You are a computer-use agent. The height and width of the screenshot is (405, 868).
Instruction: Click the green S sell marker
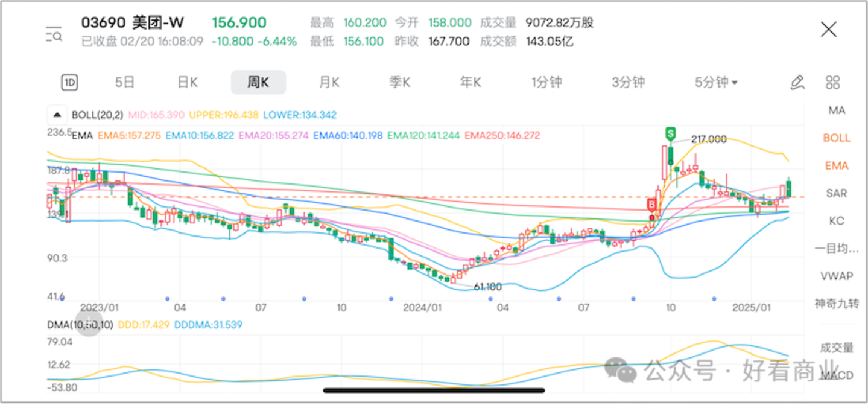tap(669, 132)
